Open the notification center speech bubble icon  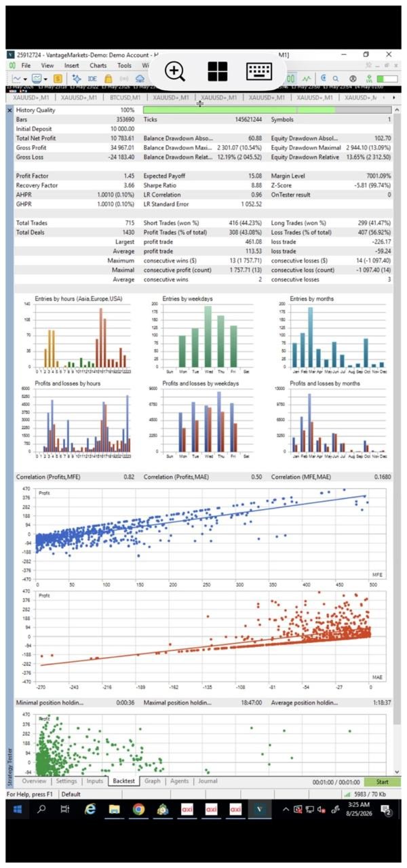pyautogui.click(x=386, y=809)
